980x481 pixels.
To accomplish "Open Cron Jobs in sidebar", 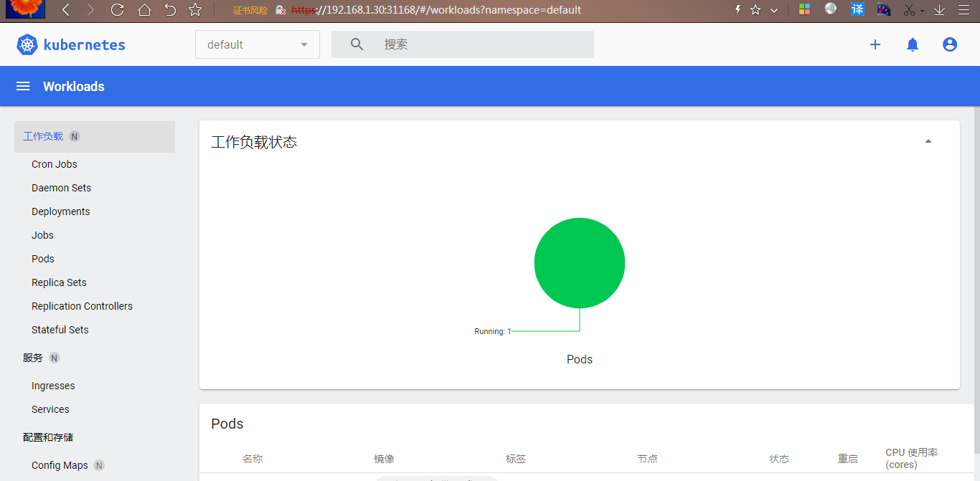I will 55,164.
